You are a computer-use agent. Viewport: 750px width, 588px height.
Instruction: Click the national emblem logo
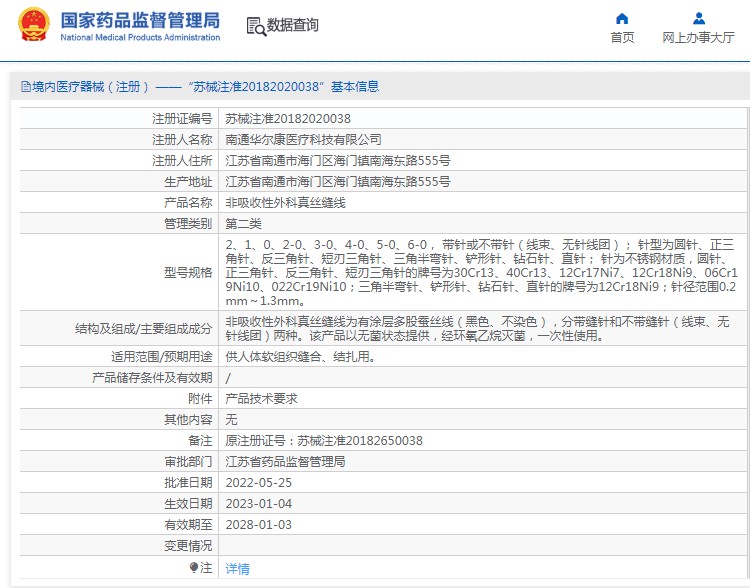click(32, 25)
